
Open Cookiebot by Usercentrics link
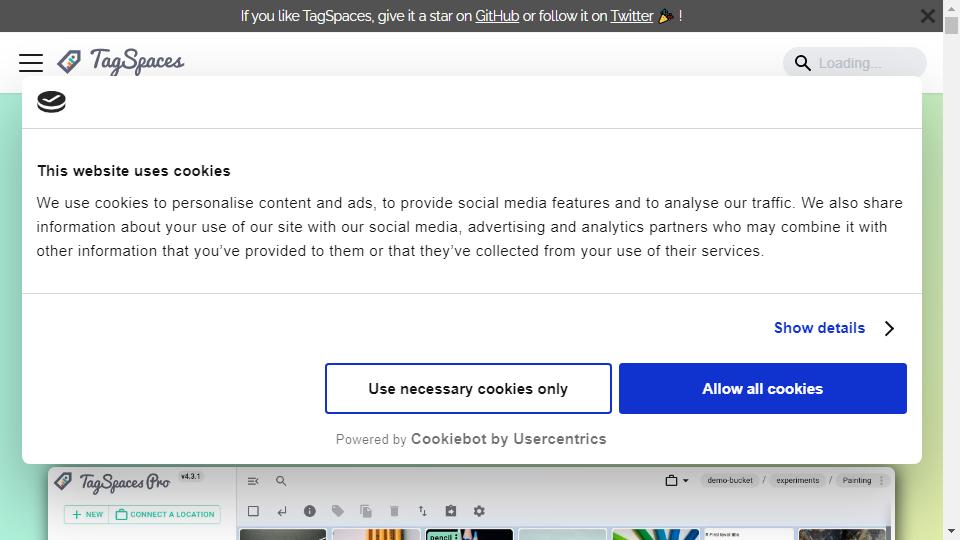click(509, 439)
